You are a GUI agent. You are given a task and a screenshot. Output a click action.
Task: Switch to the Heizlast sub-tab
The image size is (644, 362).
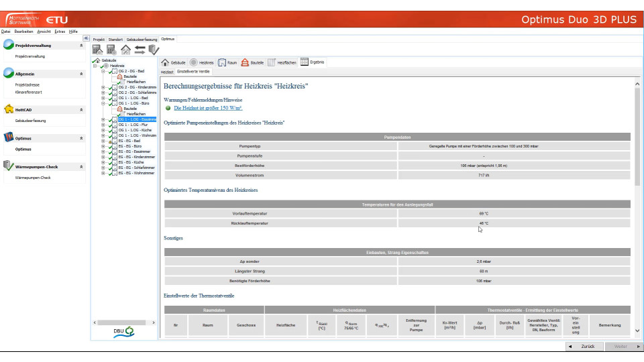click(x=167, y=71)
